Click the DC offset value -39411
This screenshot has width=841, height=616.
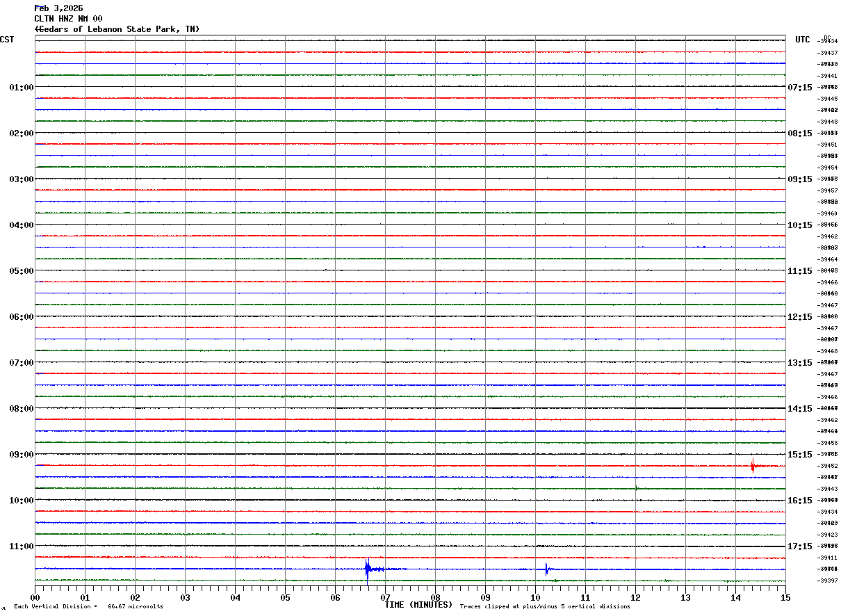827,558
